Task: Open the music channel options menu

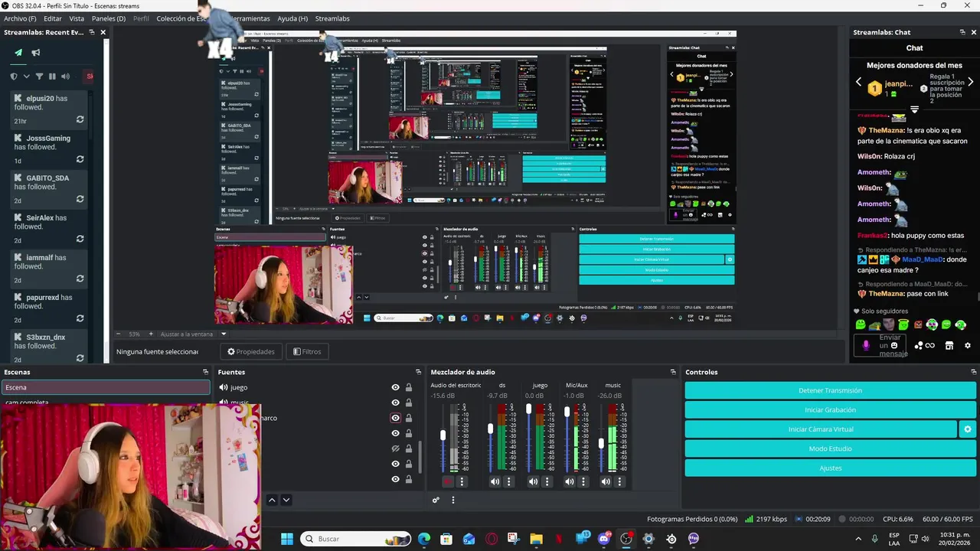Action: (619, 481)
